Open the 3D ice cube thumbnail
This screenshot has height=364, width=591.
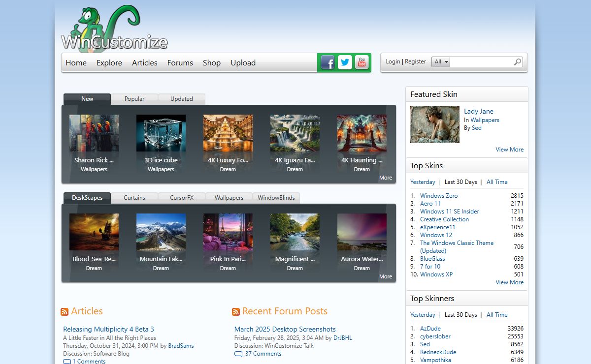[161, 133]
